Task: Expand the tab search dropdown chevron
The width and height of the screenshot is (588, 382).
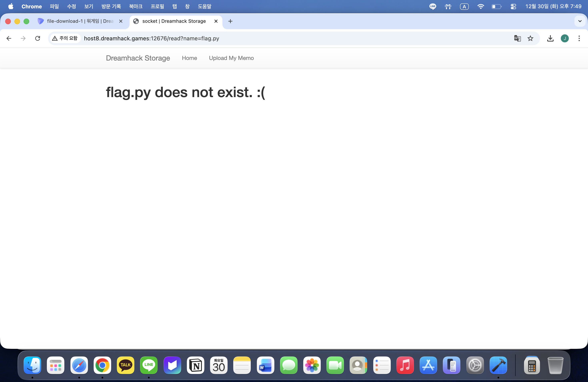Action: (580, 21)
